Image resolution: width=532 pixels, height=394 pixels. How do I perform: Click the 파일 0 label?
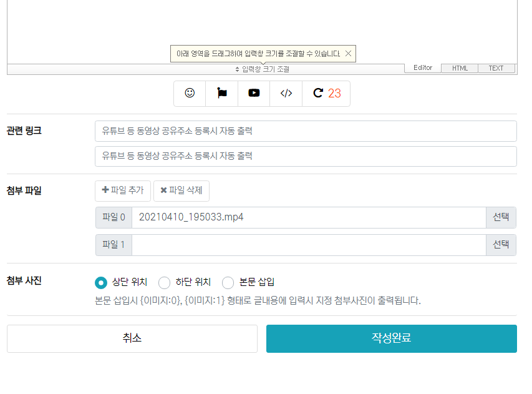click(x=114, y=217)
